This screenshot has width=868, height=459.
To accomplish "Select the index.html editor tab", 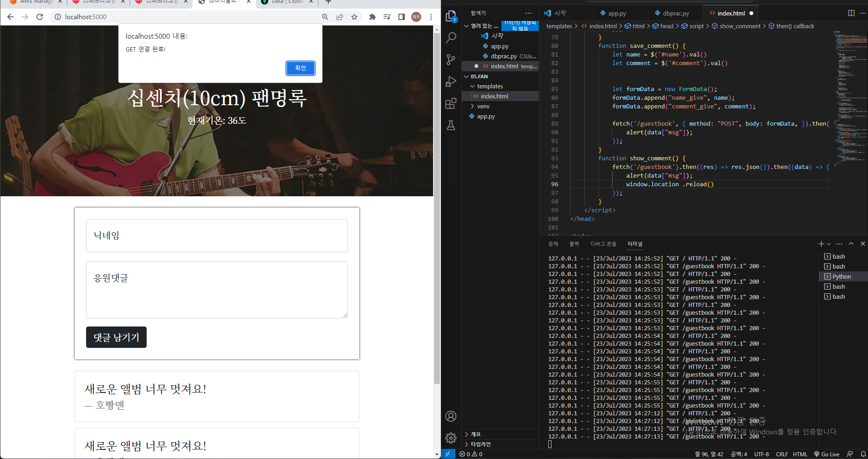I will tap(731, 13).
